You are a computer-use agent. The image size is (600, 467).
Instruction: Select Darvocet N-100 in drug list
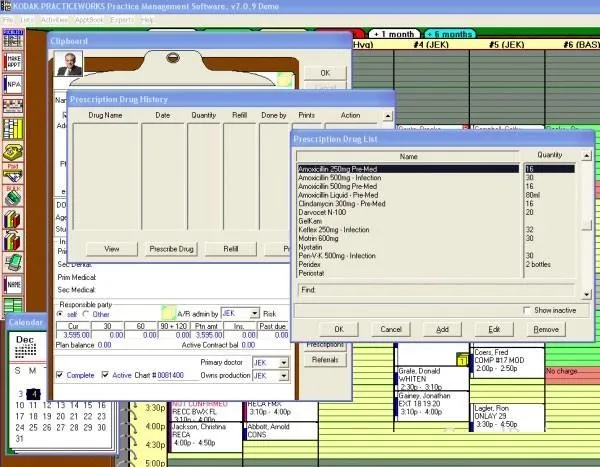point(408,212)
